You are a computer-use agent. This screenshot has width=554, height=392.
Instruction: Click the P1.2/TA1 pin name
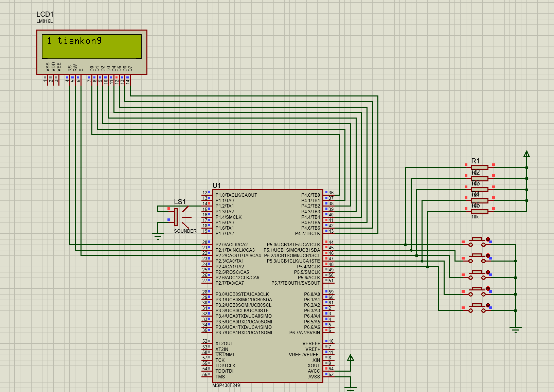pos(225,206)
